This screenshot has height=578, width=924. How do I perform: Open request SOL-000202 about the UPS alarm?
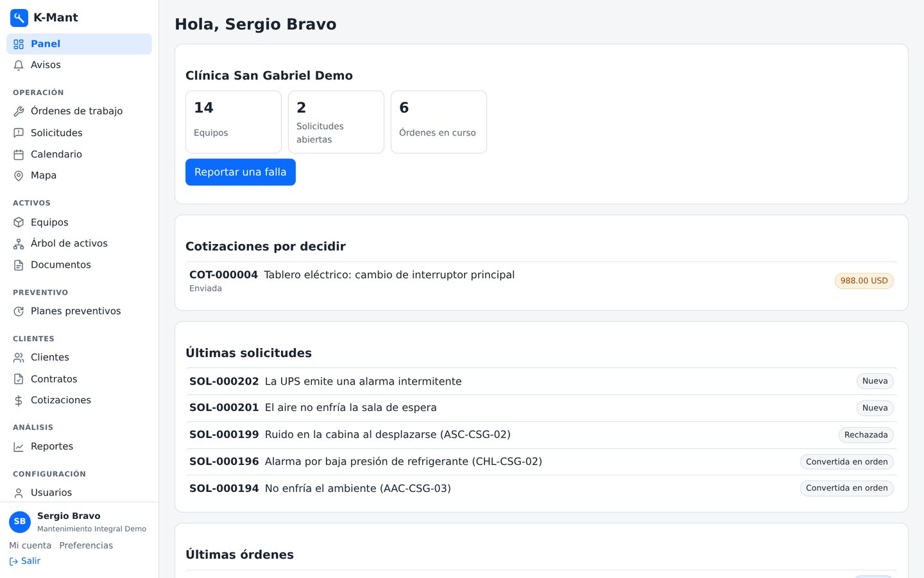point(542,381)
